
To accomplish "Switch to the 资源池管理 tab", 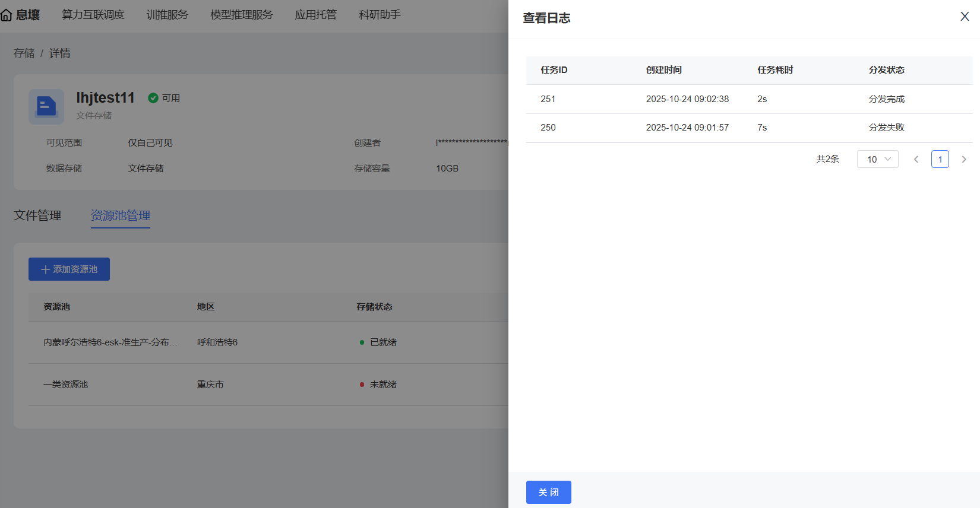I will (120, 215).
